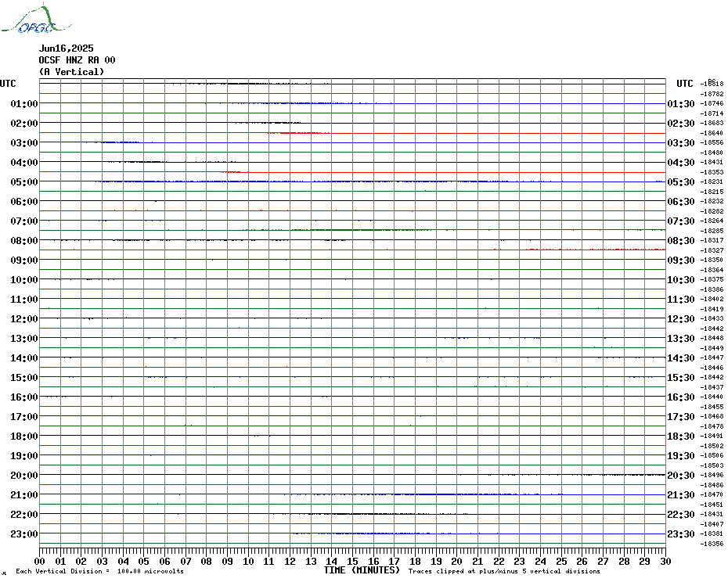The image size is (728, 582).
Task: Click the 'UTC' label at top right
Action: point(685,84)
